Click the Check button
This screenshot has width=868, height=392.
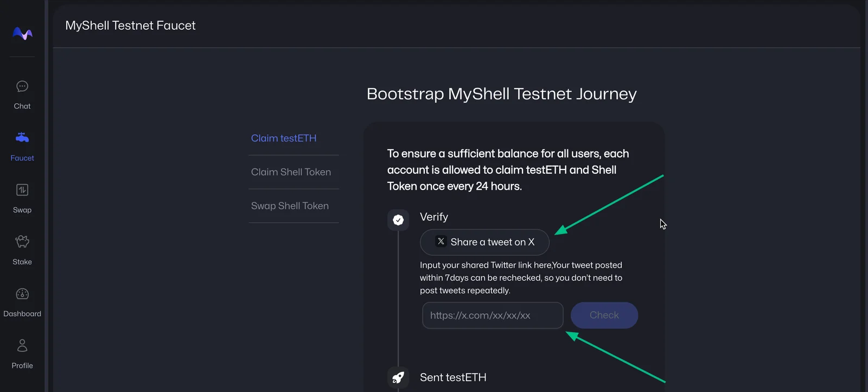click(604, 315)
